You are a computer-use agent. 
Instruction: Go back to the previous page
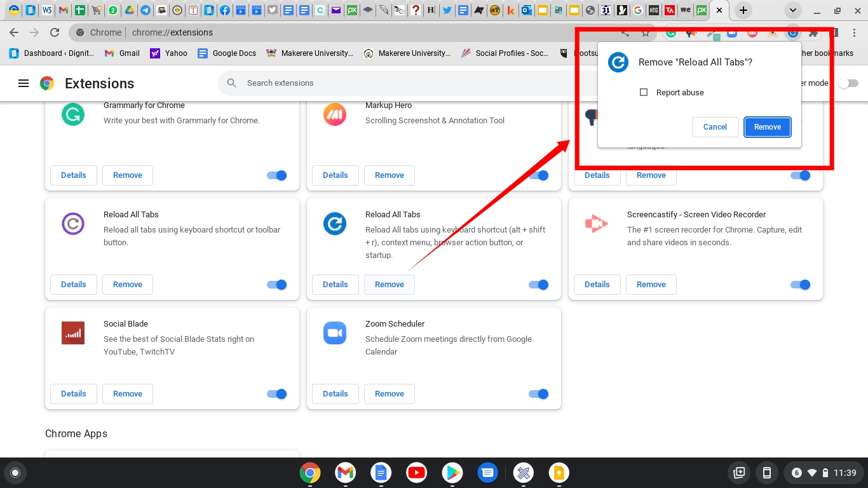14,32
